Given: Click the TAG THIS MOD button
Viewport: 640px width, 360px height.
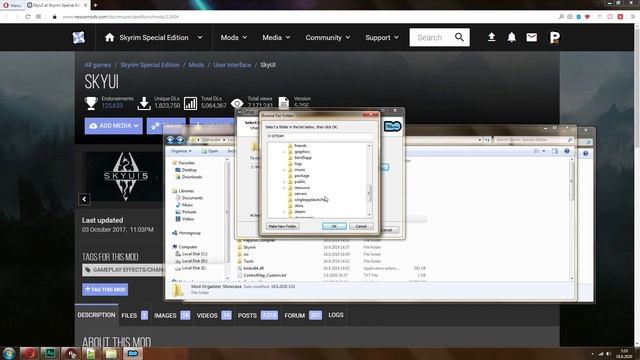Looking at the screenshot, I should 105,289.
